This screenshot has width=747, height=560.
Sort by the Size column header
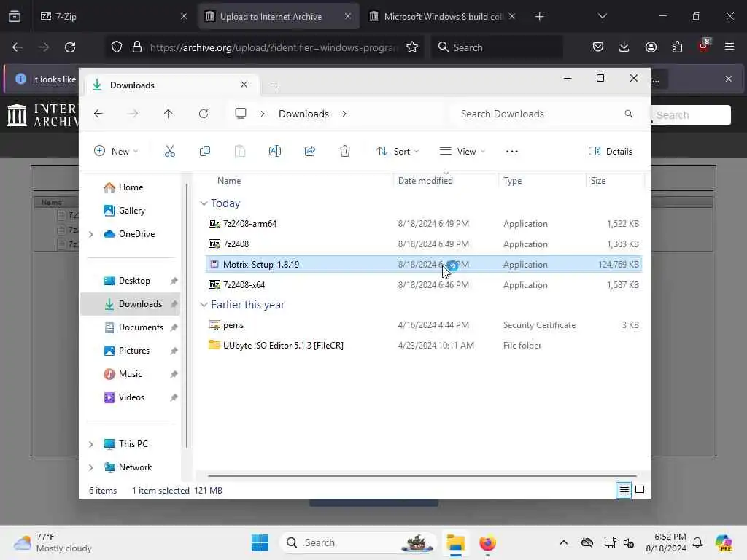(x=598, y=181)
